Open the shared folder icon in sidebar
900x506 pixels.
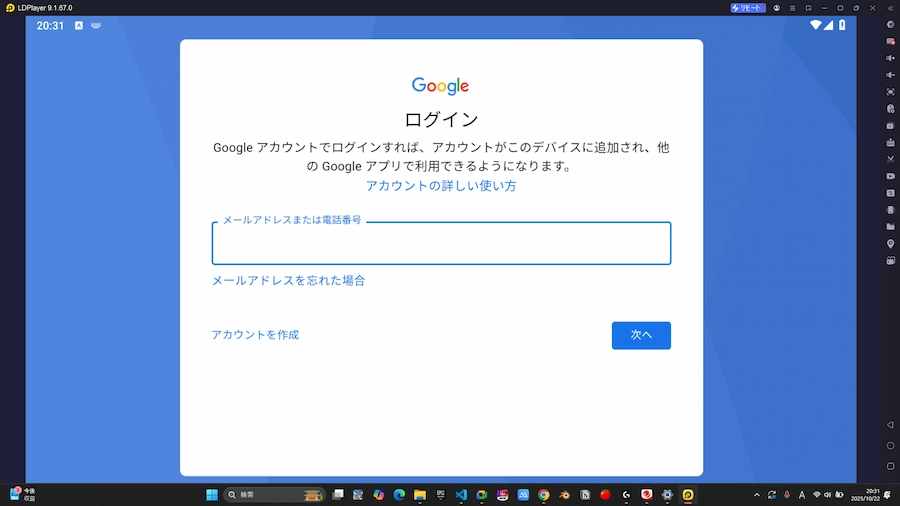[890, 227]
